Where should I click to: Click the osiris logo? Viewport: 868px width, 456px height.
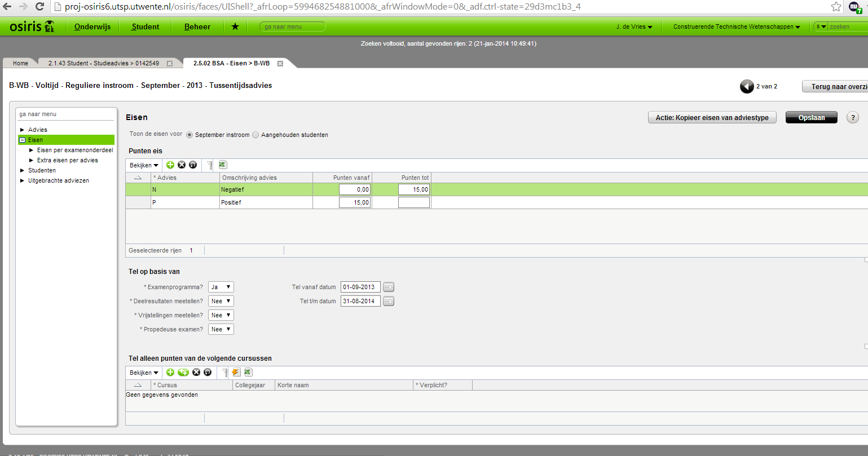(33, 26)
